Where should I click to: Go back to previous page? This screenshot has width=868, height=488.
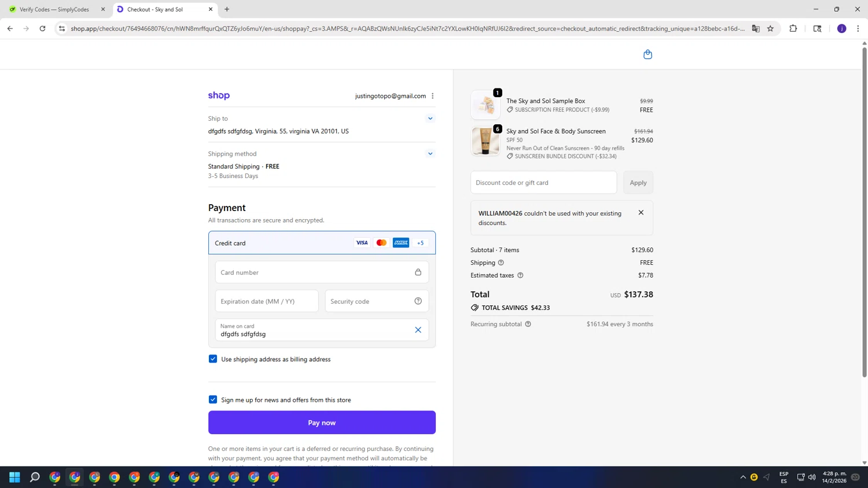[10, 28]
